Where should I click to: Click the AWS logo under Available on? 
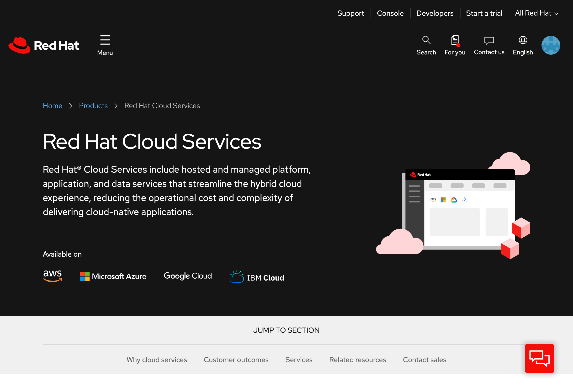tap(52, 276)
